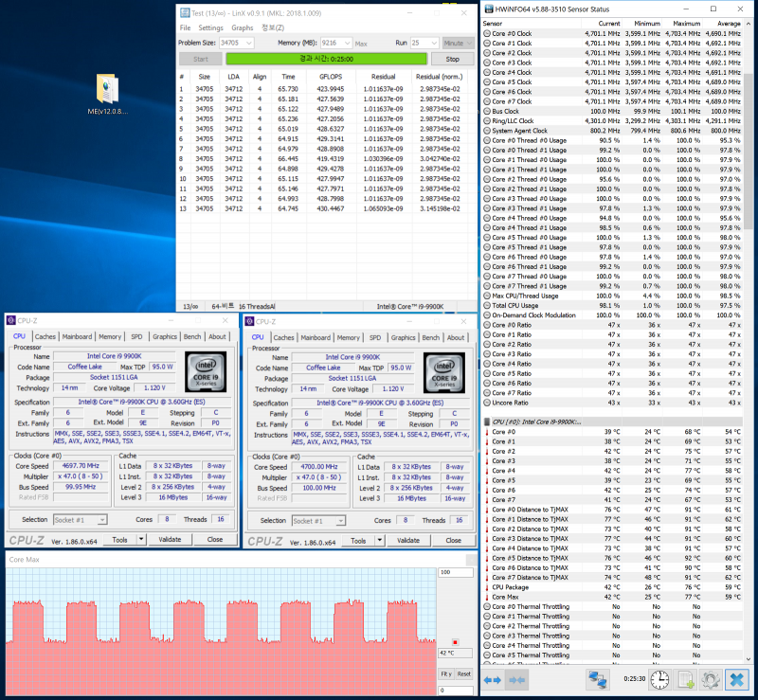The height and width of the screenshot is (700, 758).
Task: Open Settings menu in LinX
Action: 210,28
